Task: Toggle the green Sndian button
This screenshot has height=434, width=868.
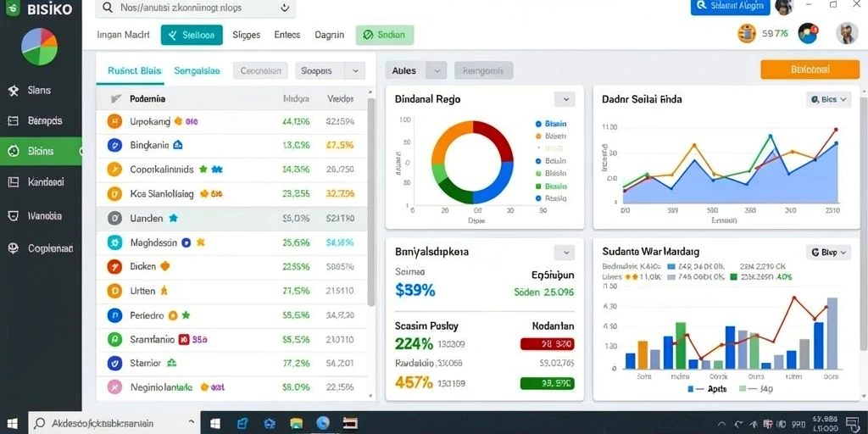Action: coord(384,35)
